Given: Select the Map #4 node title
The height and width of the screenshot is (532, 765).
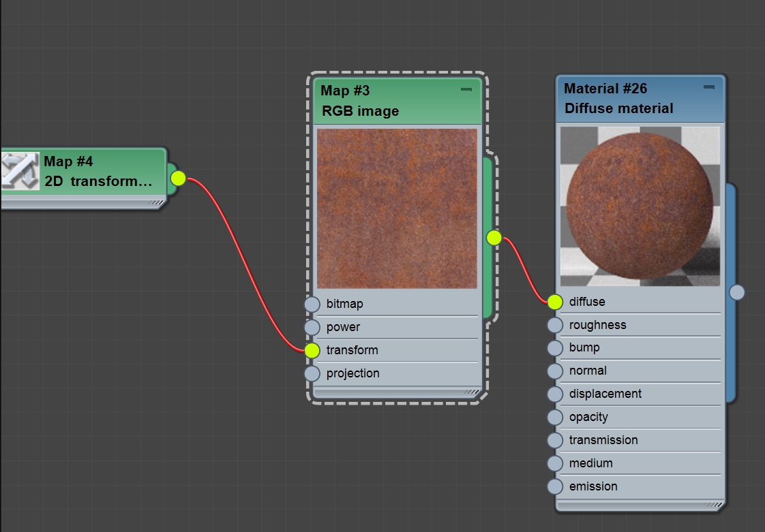Looking at the screenshot, I should point(68,161).
